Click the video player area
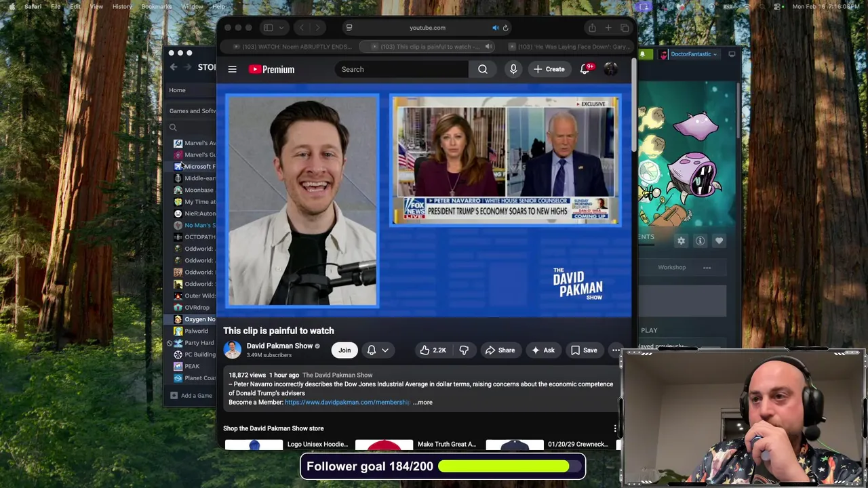 [x=425, y=201]
